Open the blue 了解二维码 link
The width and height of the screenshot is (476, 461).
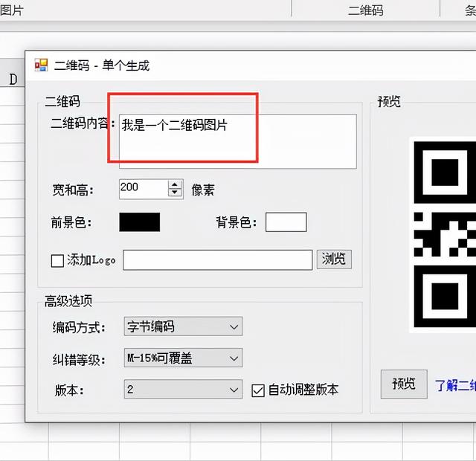tap(455, 385)
